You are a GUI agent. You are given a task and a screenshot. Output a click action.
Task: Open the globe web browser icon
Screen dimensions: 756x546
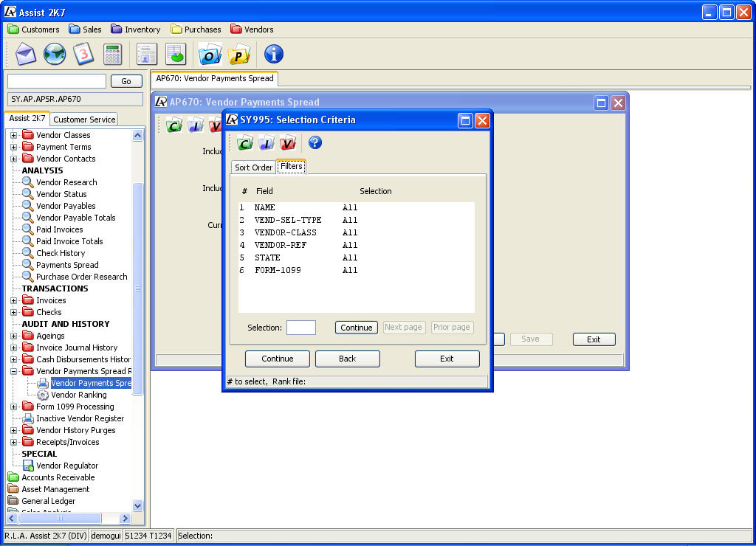point(55,54)
